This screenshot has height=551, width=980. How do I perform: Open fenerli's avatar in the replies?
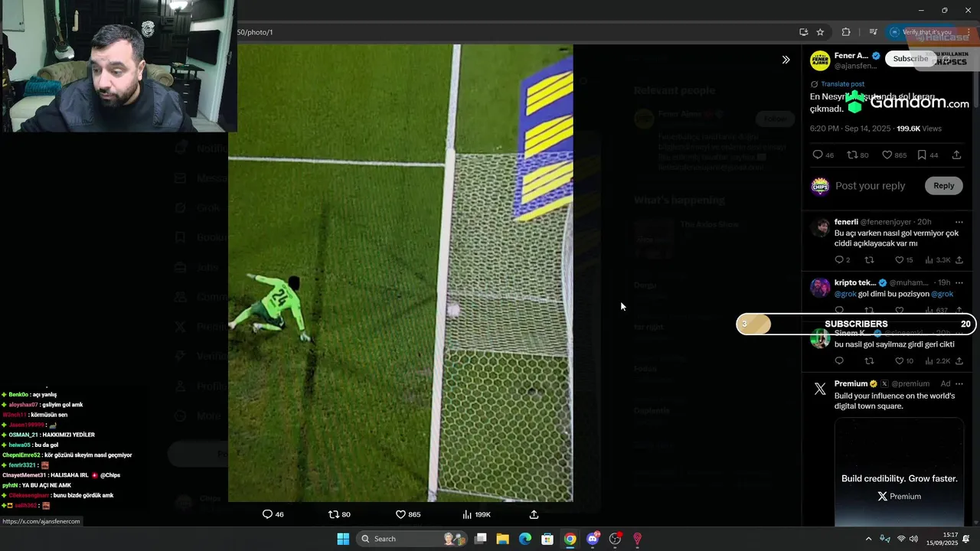[x=820, y=227]
